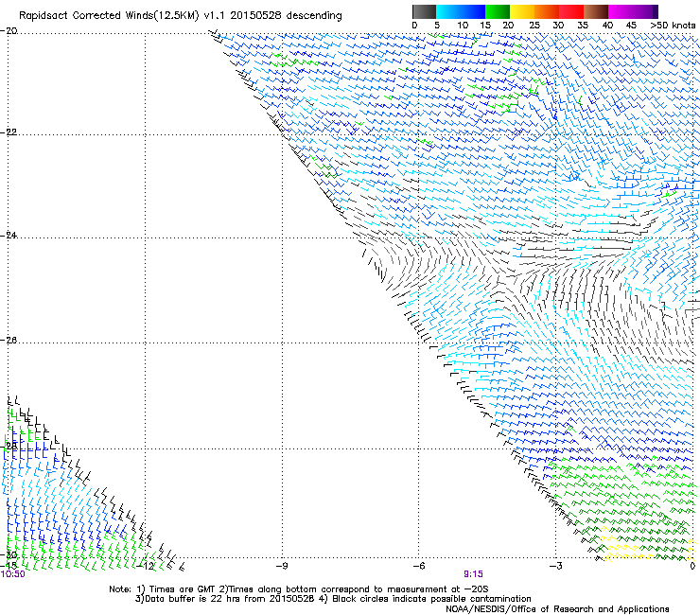This screenshot has width=700, height=615.
Task: Click longitude axis label '-12'
Action: [146, 566]
